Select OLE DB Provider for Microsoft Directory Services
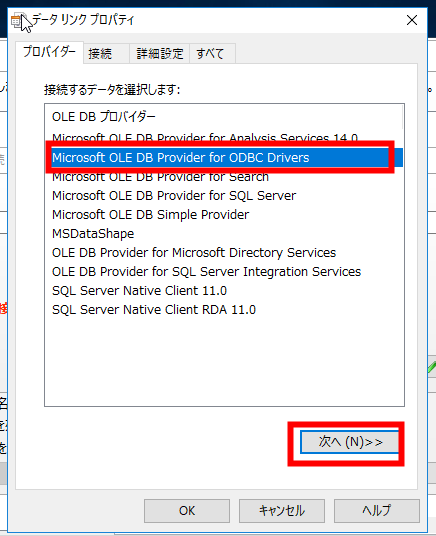The width and height of the screenshot is (436, 536). (194, 253)
